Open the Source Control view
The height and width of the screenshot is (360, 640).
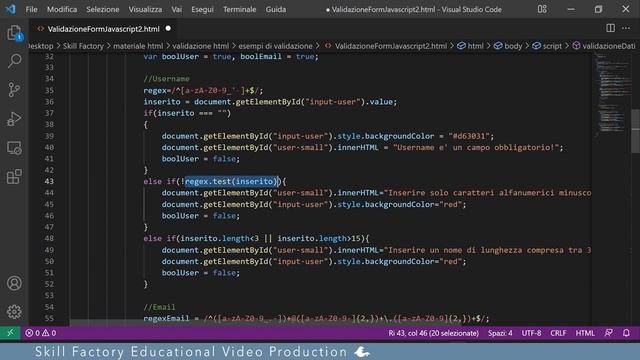click(14, 89)
